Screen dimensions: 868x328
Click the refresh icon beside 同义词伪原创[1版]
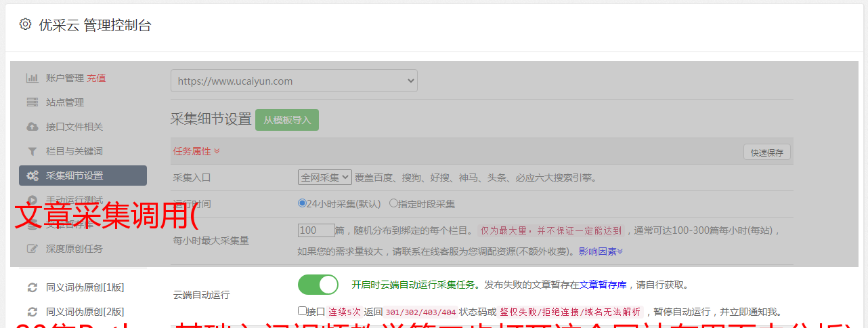click(32, 287)
